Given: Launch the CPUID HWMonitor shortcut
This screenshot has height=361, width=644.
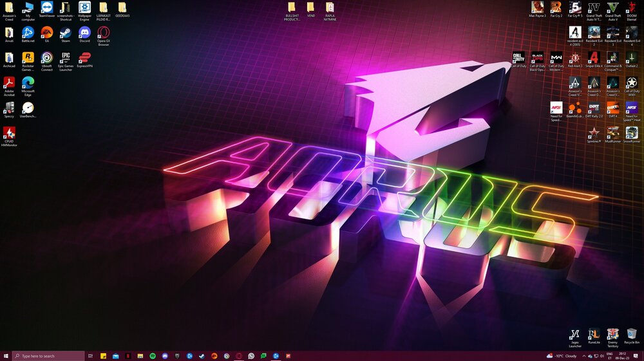Looking at the screenshot, I should 9,136.
